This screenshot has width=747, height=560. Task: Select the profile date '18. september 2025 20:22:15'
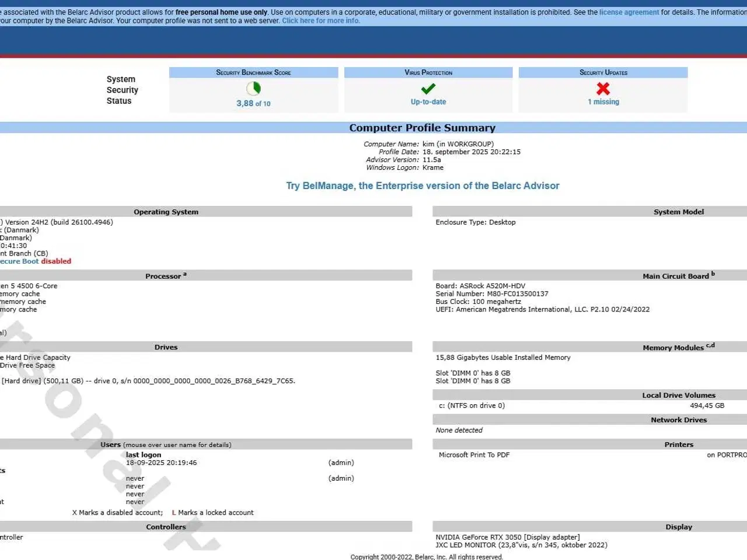click(x=472, y=152)
